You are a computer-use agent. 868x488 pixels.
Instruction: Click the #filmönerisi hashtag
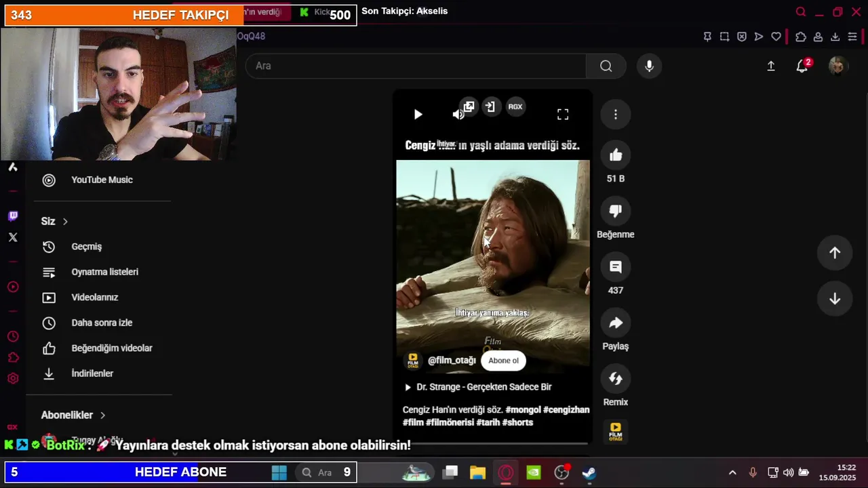450,422
